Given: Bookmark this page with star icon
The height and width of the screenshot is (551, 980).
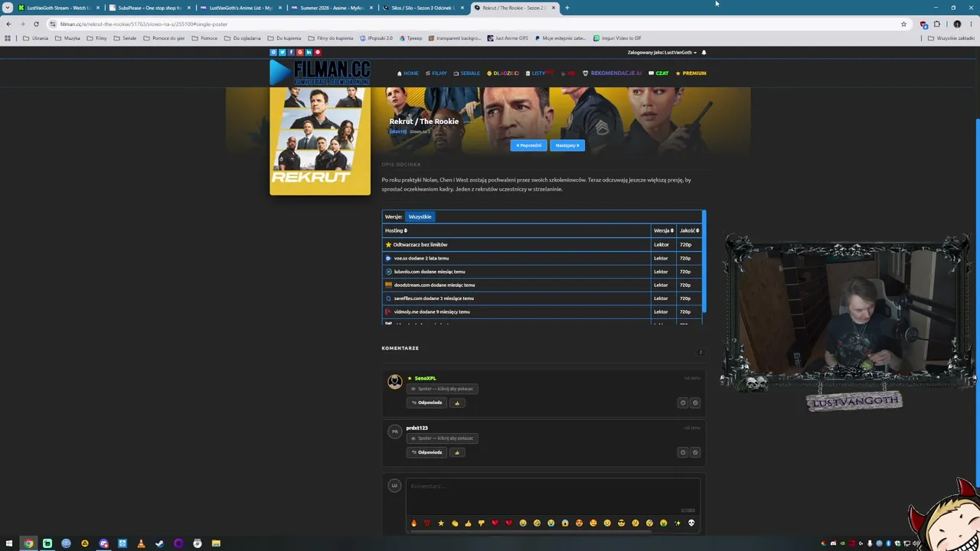Looking at the screenshot, I should (903, 24).
